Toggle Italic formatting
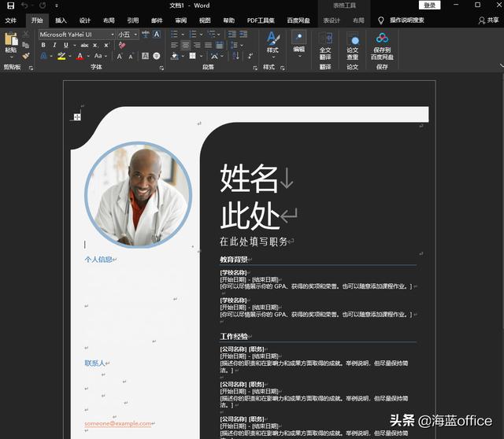 [x=54, y=46]
